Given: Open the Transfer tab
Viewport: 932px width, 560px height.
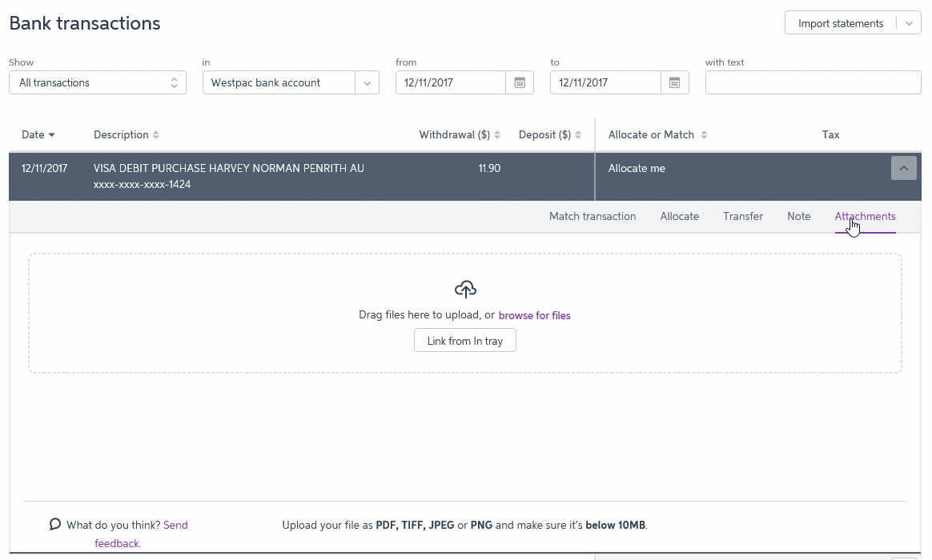Looking at the screenshot, I should tap(742, 216).
